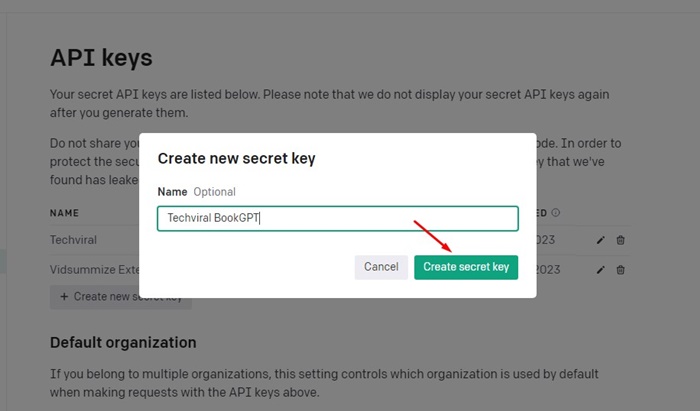Click the API keys page heading
The width and height of the screenshot is (700, 411).
[101, 58]
